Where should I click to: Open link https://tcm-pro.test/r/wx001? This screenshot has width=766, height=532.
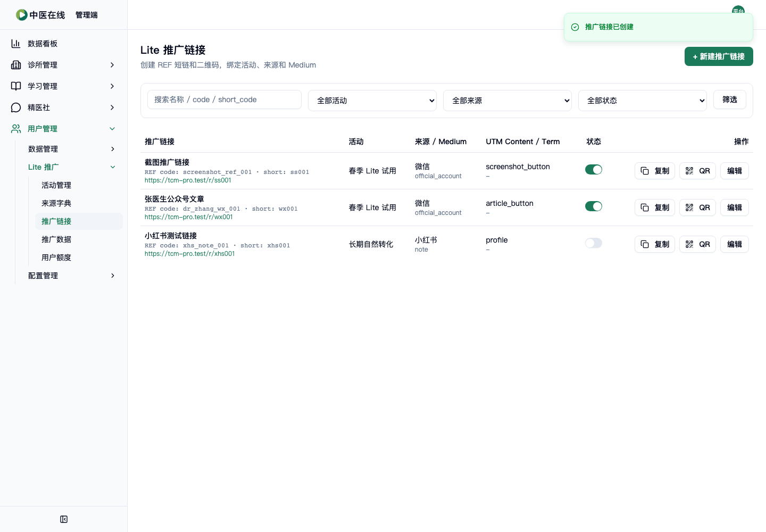[x=189, y=217]
